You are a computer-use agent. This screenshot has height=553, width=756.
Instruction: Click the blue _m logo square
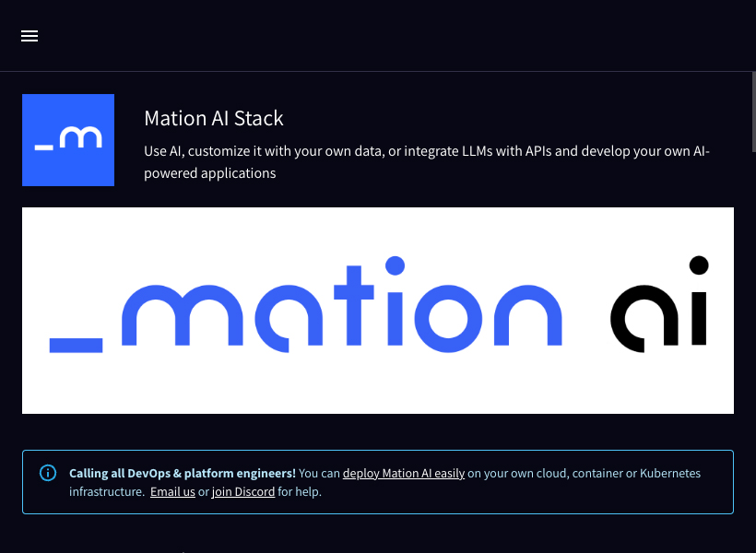pos(68,140)
